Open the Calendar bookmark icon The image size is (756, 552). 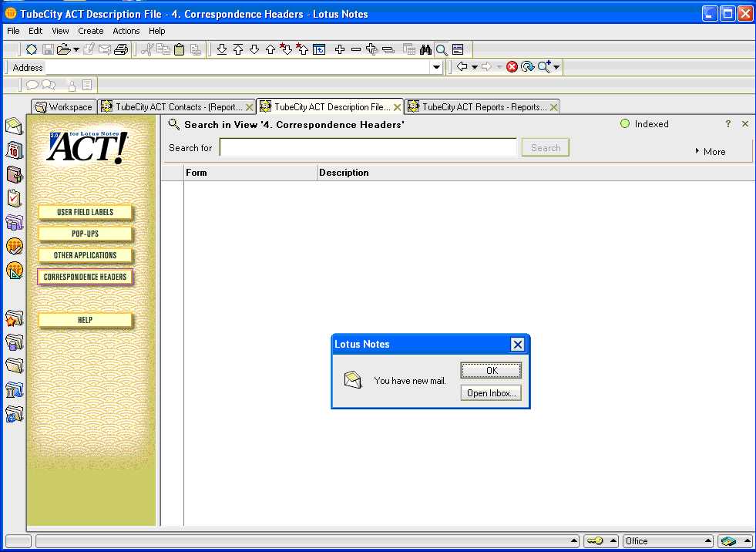click(x=14, y=150)
